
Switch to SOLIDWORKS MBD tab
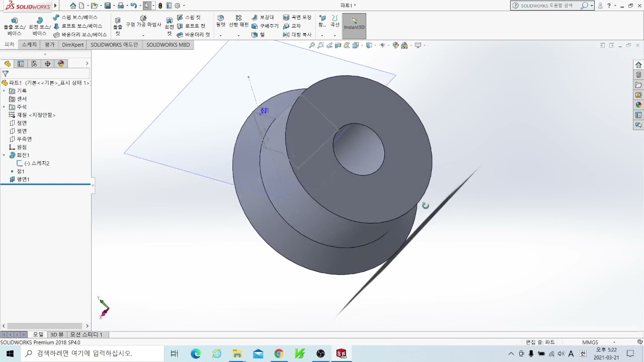pyautogui.click(x=168, y=45)
